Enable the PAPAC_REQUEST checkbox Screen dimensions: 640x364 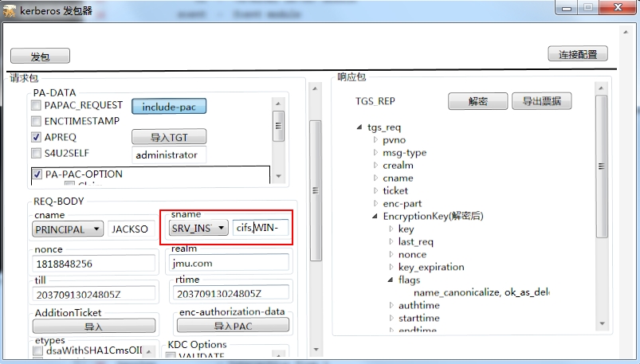36,105
